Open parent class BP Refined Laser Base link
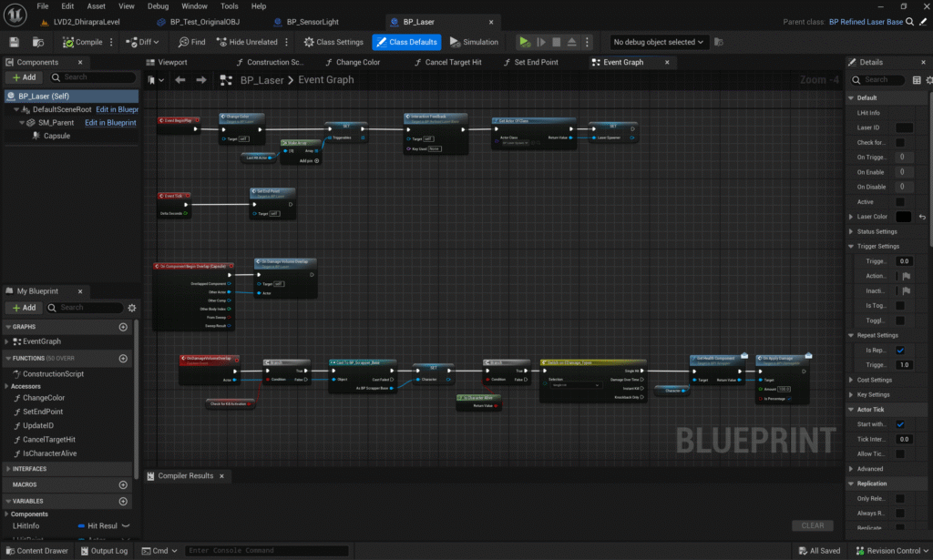The width and height of the screenshot is (933, 560). (x=866, y=22)
